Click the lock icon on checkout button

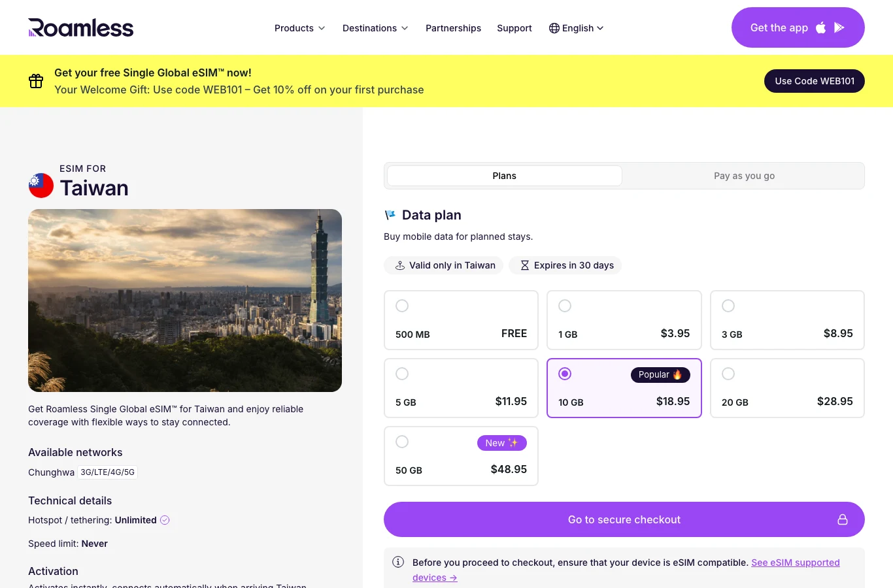(x=843, y=519)
